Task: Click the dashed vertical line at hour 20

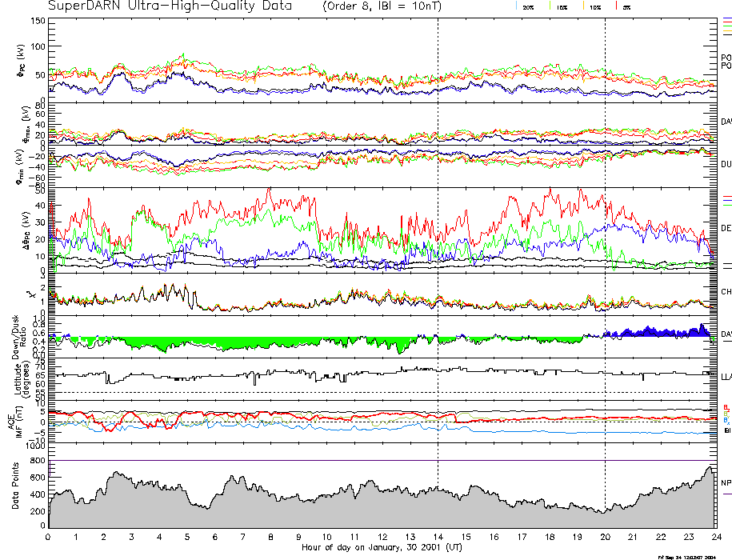Action: tap(605, 240)
